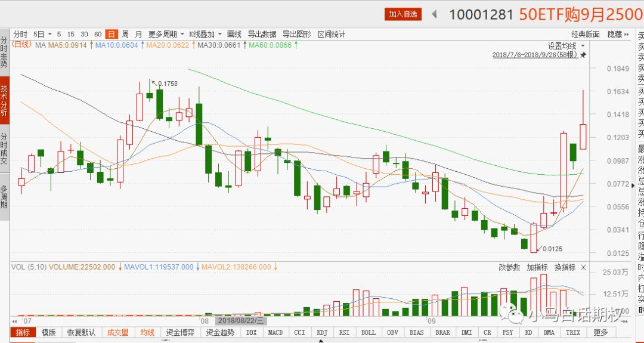Viewport: 644px width, 343px height.
Task: Select the MACD indicator tab
Action: pos(275,332)
